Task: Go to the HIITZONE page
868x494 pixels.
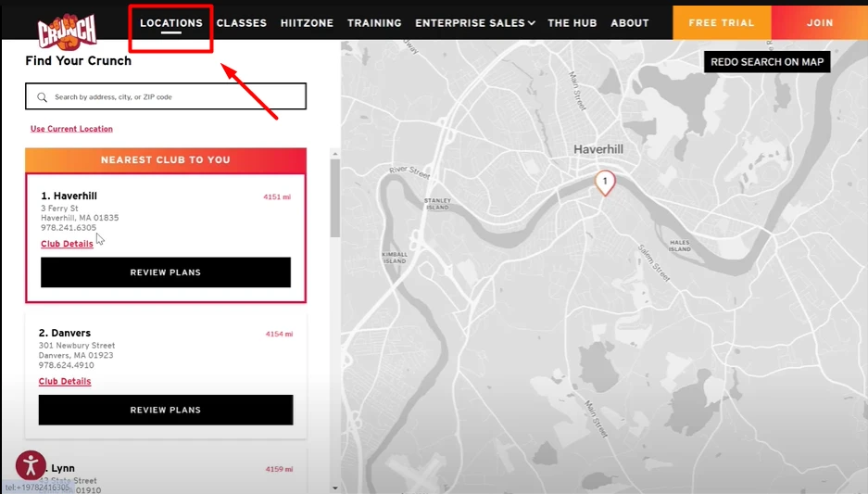Action: (307, 23)
